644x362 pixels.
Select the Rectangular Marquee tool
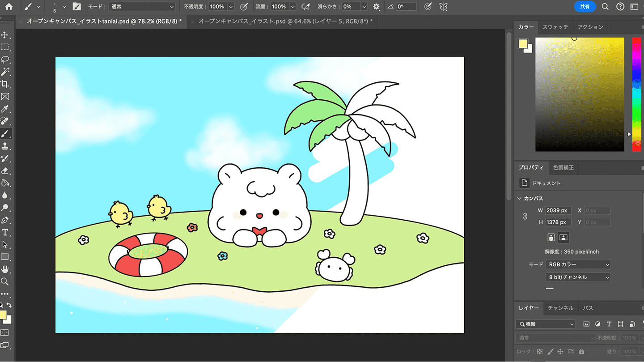tap(5, 47)
